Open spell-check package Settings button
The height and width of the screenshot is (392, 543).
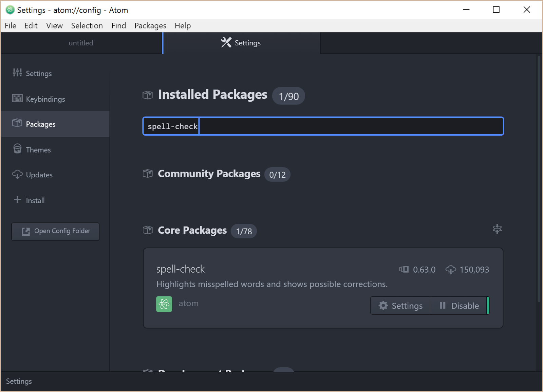pyautogui.click(x=400, y=306)
